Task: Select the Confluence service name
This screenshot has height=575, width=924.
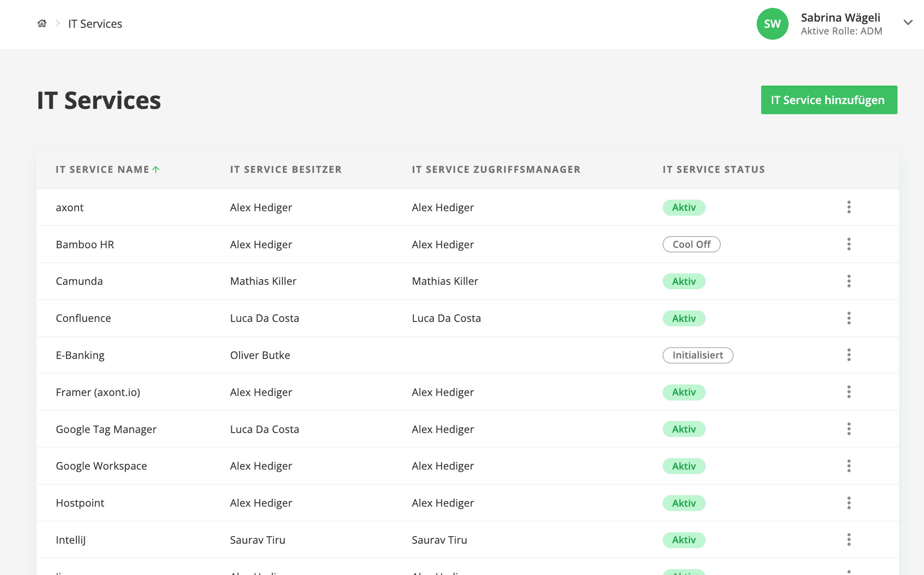Action: [83, 318]
